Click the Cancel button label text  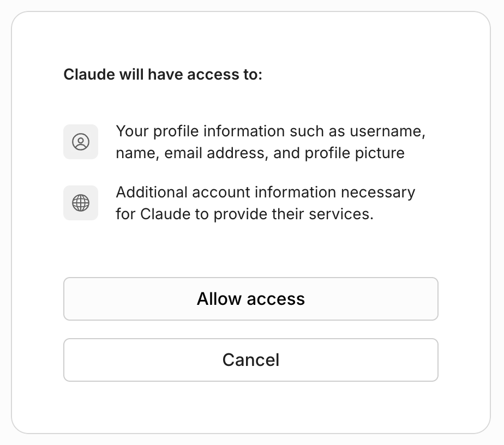click(251, 360)
